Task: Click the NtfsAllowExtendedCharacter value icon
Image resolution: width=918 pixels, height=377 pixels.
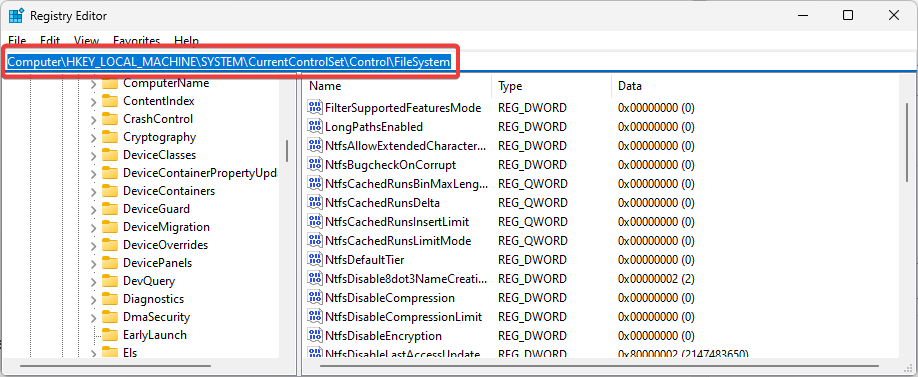Action: point(315,146)
